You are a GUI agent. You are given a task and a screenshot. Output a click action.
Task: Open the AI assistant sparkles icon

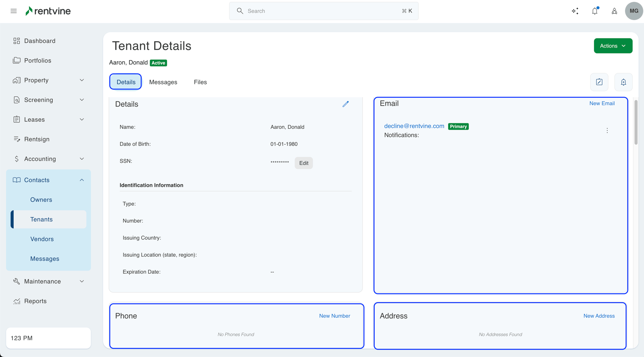point(575,11)
